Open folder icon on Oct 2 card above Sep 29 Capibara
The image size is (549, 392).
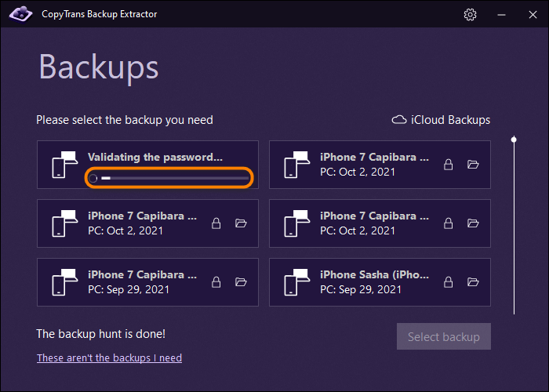tap(241, 223)
